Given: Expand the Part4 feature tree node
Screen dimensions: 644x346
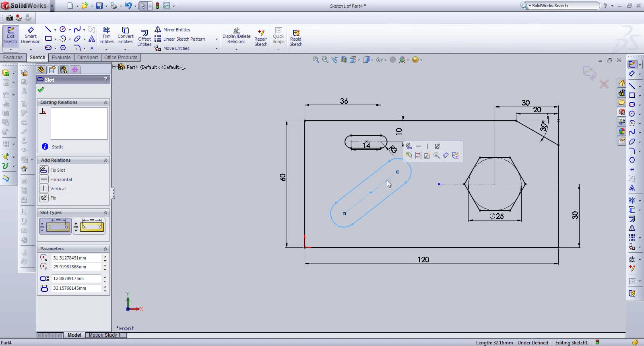Looking at the screenshot, I should 114,67.
